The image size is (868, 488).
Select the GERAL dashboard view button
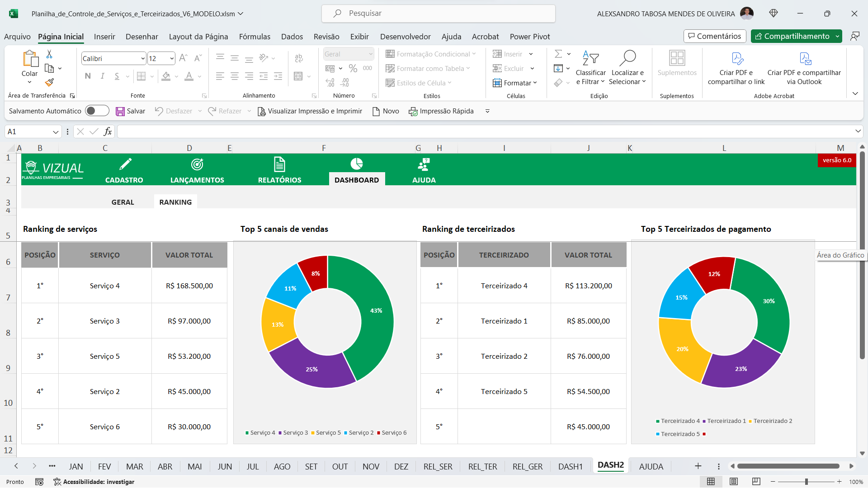(123, 202)
